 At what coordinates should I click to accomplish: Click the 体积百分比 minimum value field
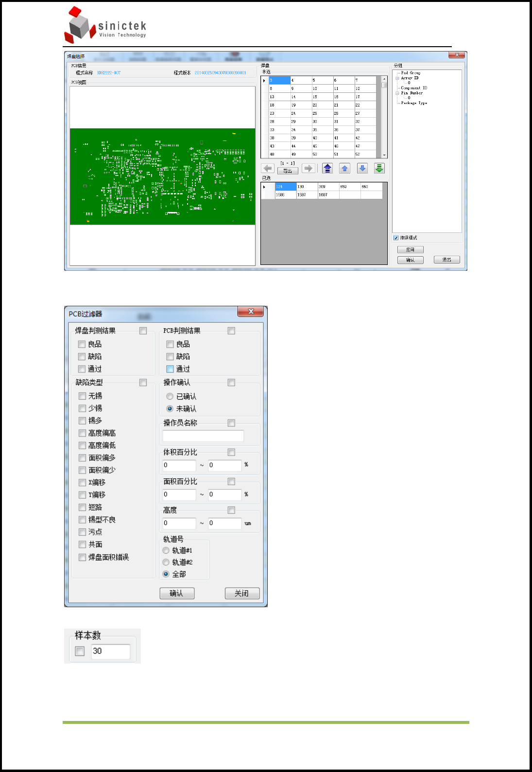coord(179,465)
